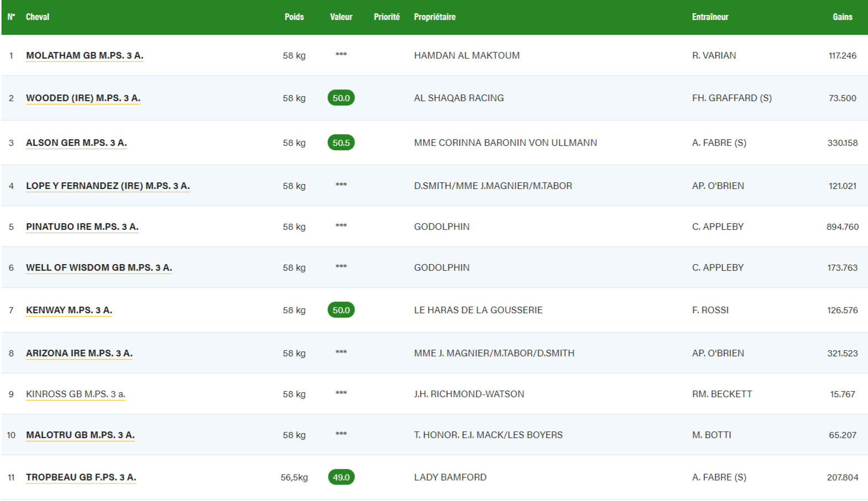
Task: Open horse WOODED (IRE) M.PS. 3 A.
Action: click(x=83, y=98)
